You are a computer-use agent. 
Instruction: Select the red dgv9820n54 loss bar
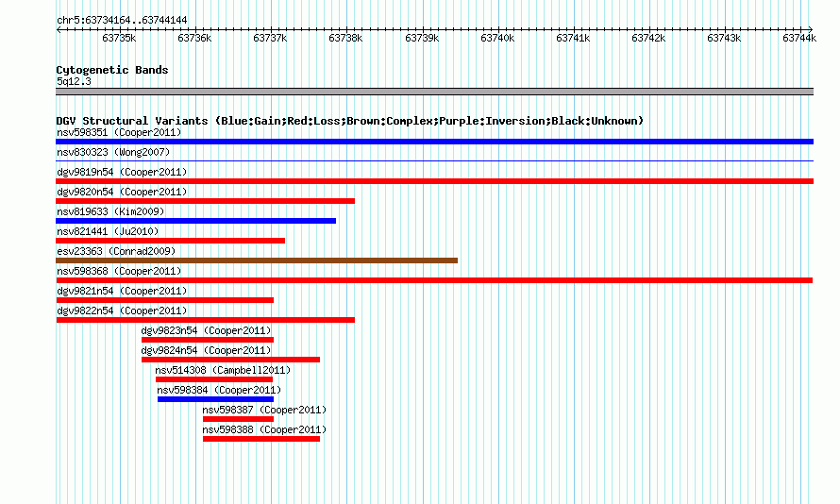[205, 201]
